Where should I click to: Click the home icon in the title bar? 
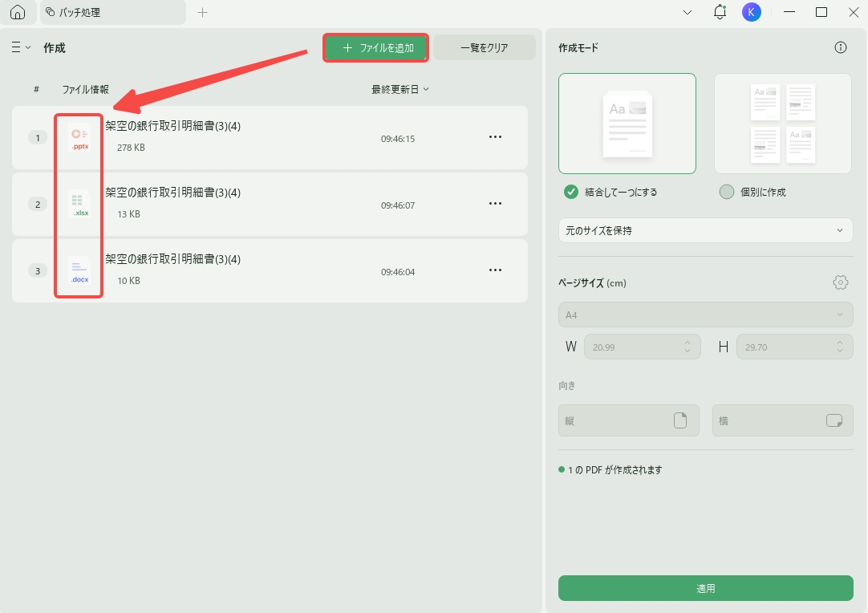tap(18, 12)
